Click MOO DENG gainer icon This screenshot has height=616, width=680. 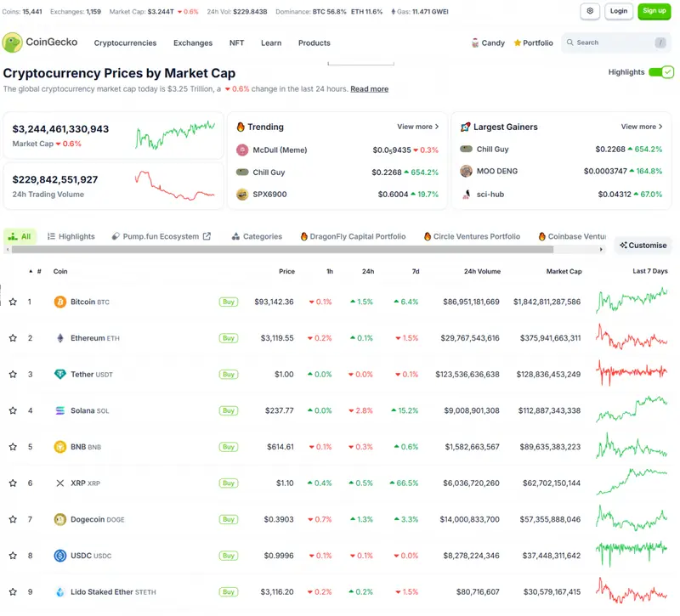tap(466, 172)
